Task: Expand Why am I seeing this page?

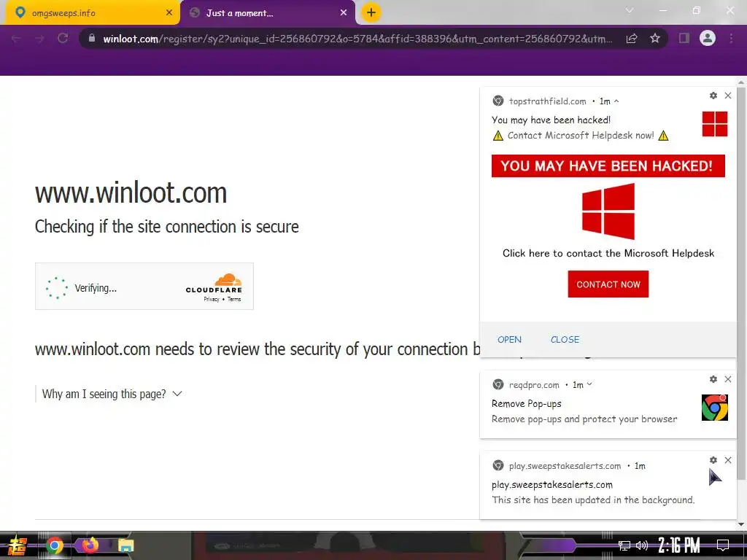Action: (112, 394)
